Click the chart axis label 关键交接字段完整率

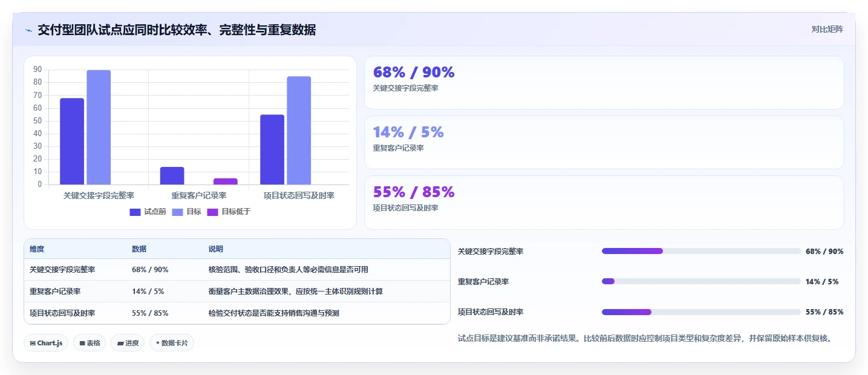(99, 195)
